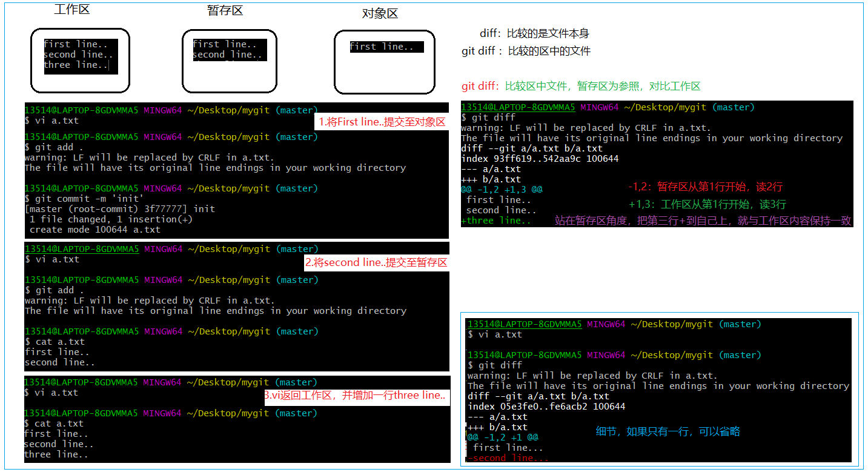Select the staging area box with two lines

[229, 61]
